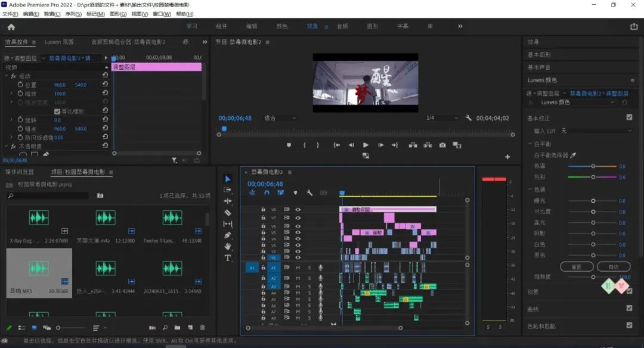Viewport: 644px width, 348px height.
Task: Click the white balance eyedropper
Action: 573,155
